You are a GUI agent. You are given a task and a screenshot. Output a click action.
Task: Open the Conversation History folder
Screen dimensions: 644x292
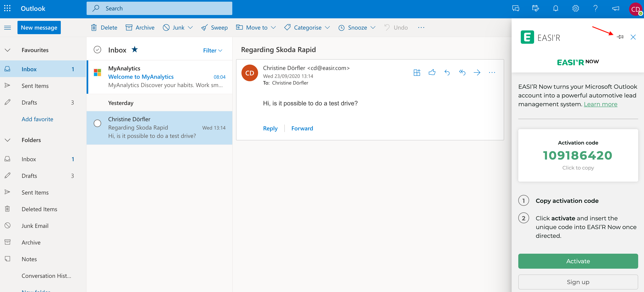tap(43, 276)
